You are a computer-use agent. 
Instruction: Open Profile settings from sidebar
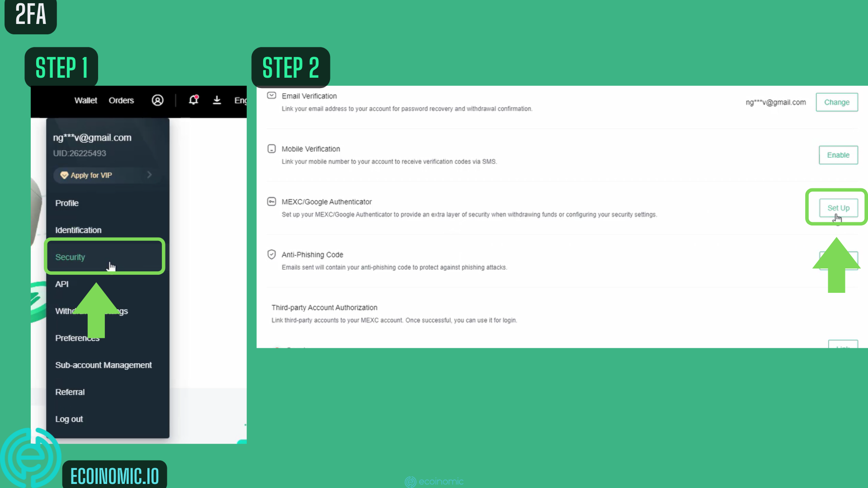coord(67,202)
